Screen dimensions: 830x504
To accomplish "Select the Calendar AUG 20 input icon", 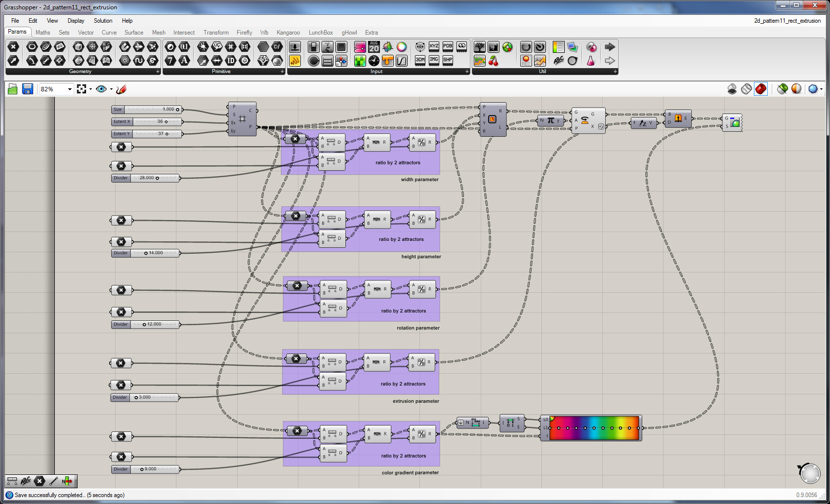I will 374,47.
